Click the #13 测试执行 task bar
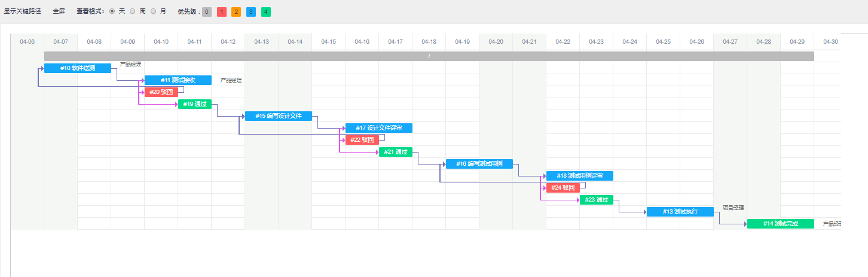The height and width of the screenshot is (277, 868). 680,212
